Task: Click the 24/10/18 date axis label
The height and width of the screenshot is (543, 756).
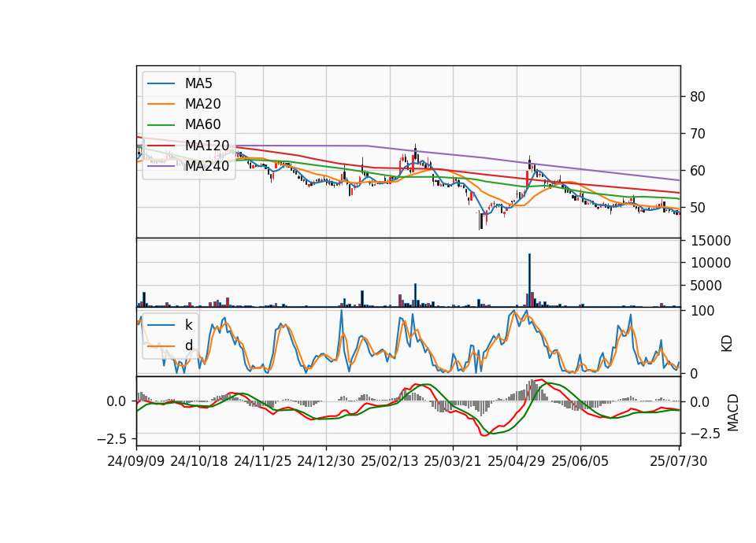Action: 199,461
